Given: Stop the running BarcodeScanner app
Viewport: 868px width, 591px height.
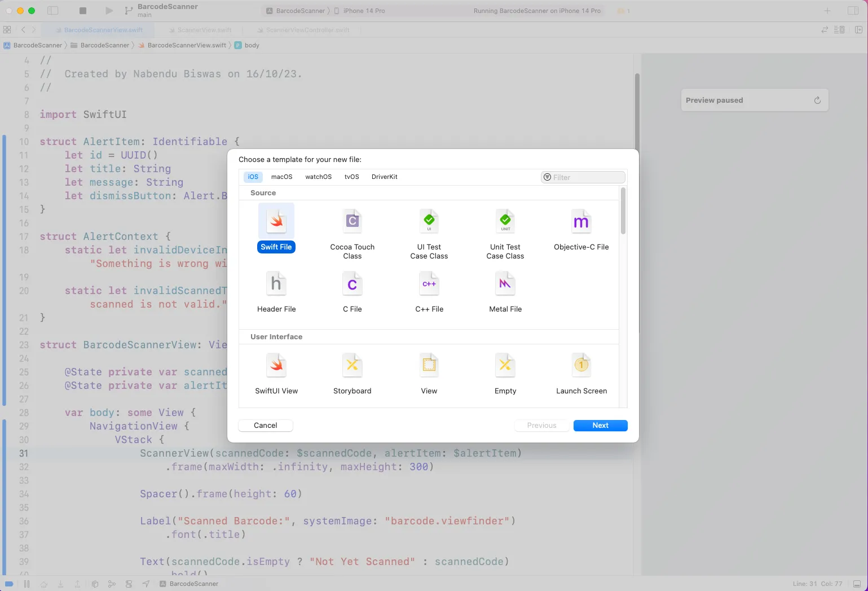Looking at the screenshot, I should click(x=83, y=10).
